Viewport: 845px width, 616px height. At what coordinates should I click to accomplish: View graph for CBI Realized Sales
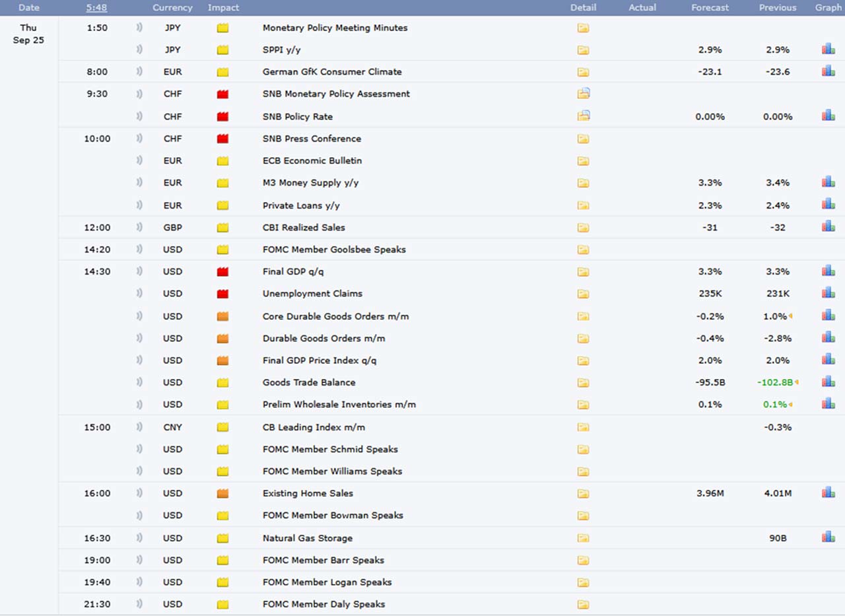[x=828, y=227]
